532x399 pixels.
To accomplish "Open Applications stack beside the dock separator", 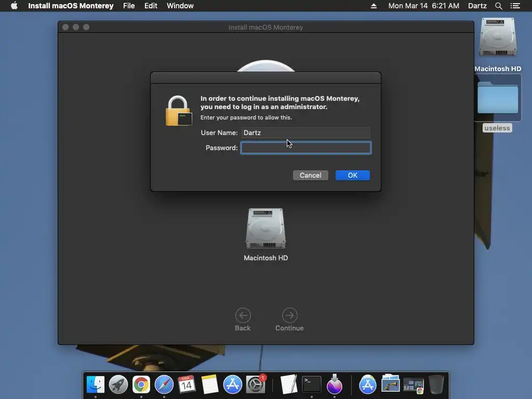I will [x=367, y=384].
